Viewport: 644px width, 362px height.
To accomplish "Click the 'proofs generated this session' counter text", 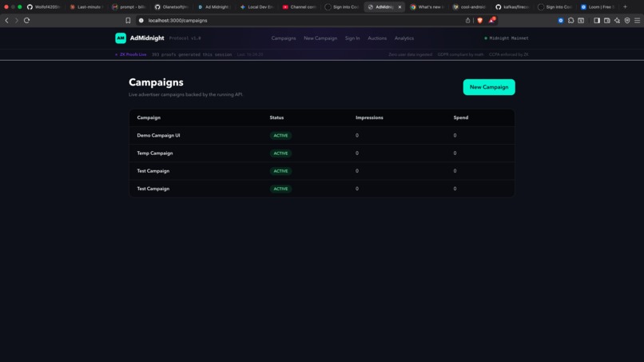I will pos(192,54).
